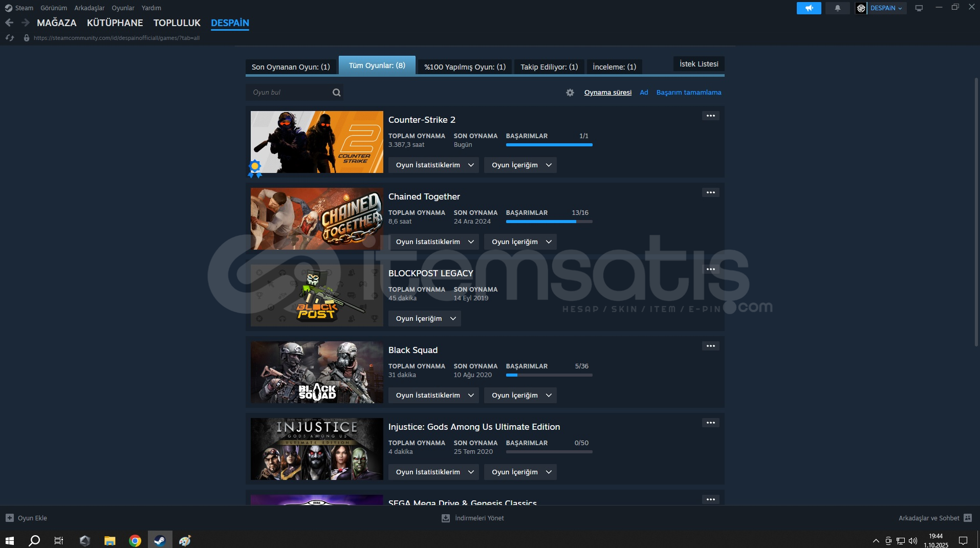
Task: Open the Oyunlar menu
Action: coord(123,8)
